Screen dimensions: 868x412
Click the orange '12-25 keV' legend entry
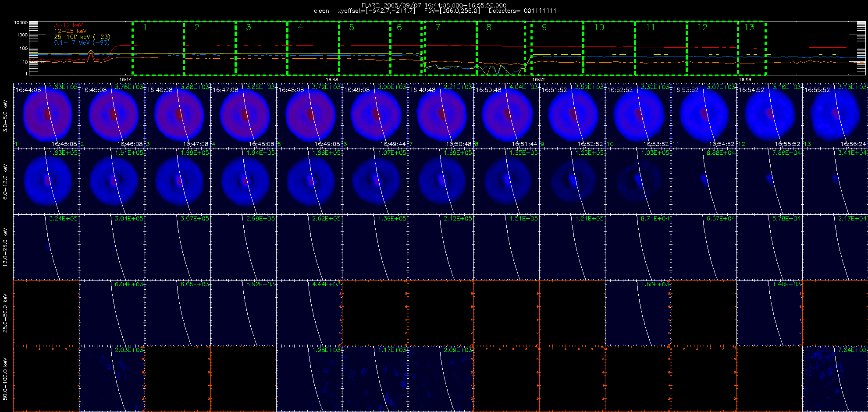coord(70,31)
